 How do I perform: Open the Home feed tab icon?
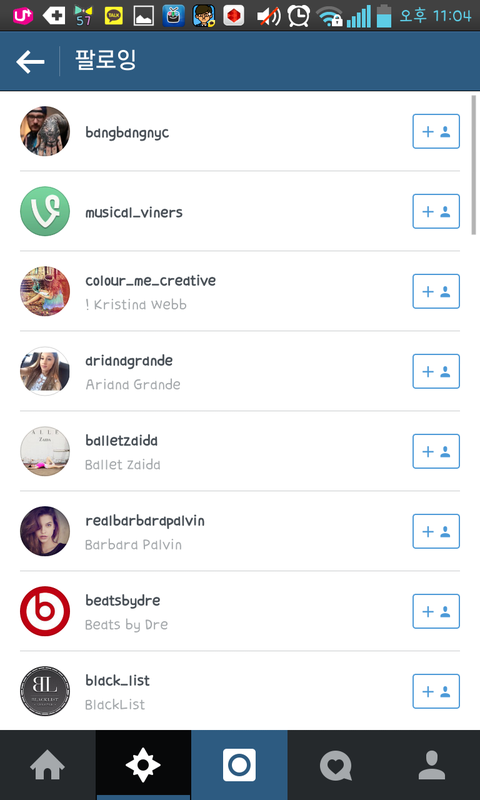[47, 765]
